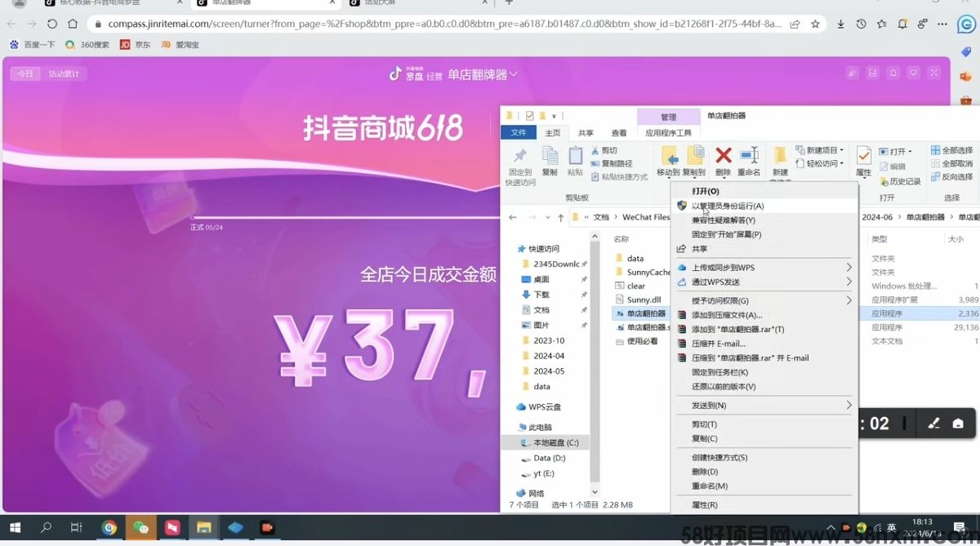The width and height of the screenshot is (980, 546).
Task: Select the 复制到 (Copy to) icon
Action: click(x=697, y=157)
